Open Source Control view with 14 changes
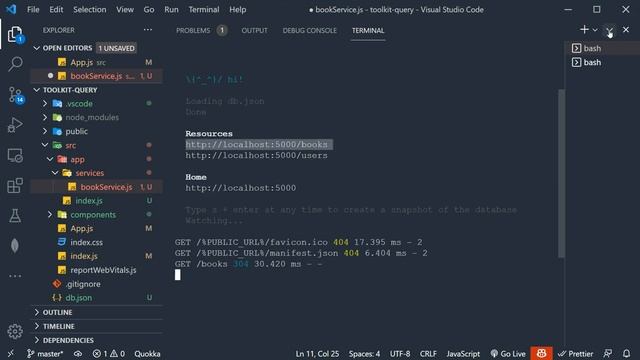The width and height of the screenshot is (640, 360). tap(15, 95)
